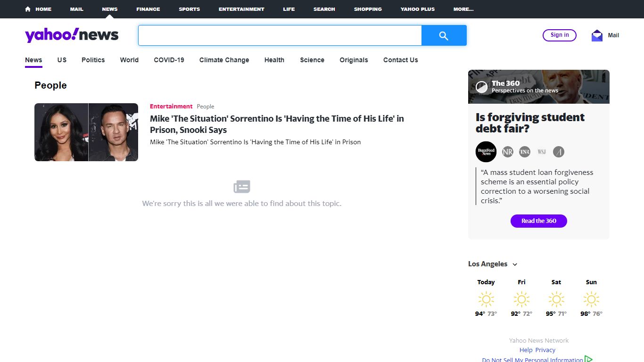The height and width of the screenshot is (362, 644).
Task: Click Do Not Sell My Personal Information link
Action: [532, 360]
